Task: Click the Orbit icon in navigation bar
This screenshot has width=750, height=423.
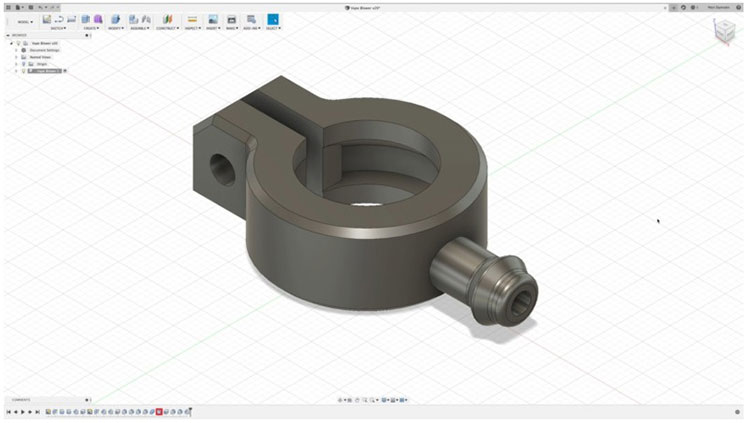Action: click(340, 400)
